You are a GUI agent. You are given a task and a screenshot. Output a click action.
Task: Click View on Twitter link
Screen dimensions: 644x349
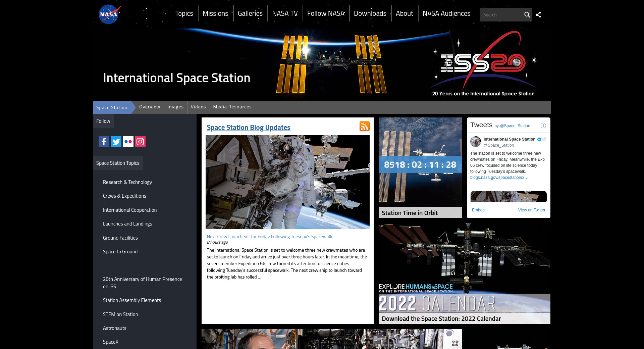click(x=531, y=210)
